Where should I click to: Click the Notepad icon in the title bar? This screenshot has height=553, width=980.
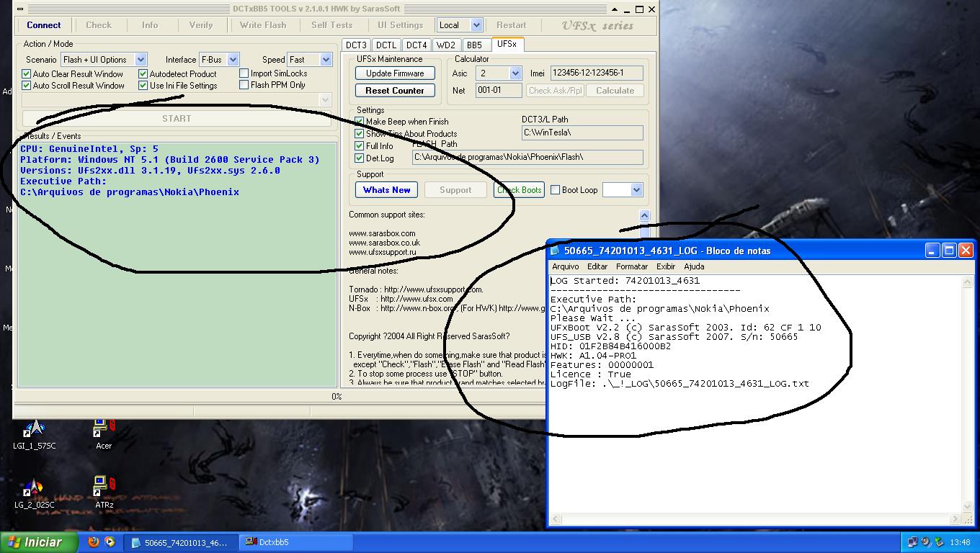pyautogui.click(x=556, y=251)
